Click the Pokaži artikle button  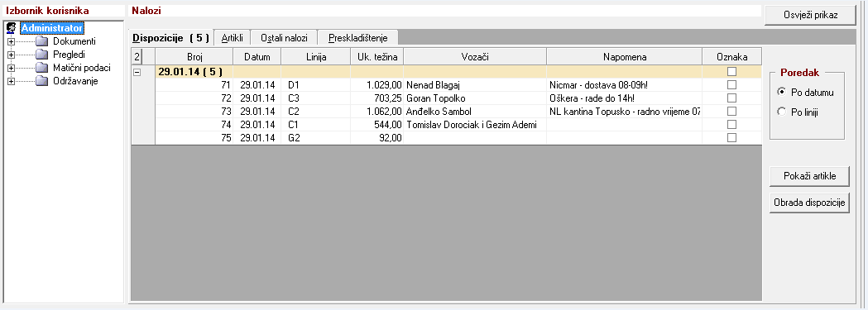tap(808, 176)
